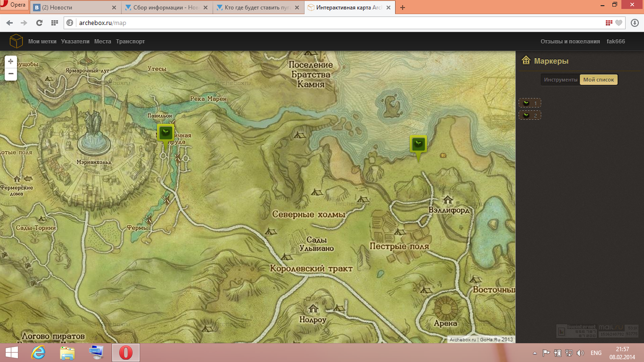Zoom out on the map
Viewport: 644px width, 362px height.
tap(11, 74)
